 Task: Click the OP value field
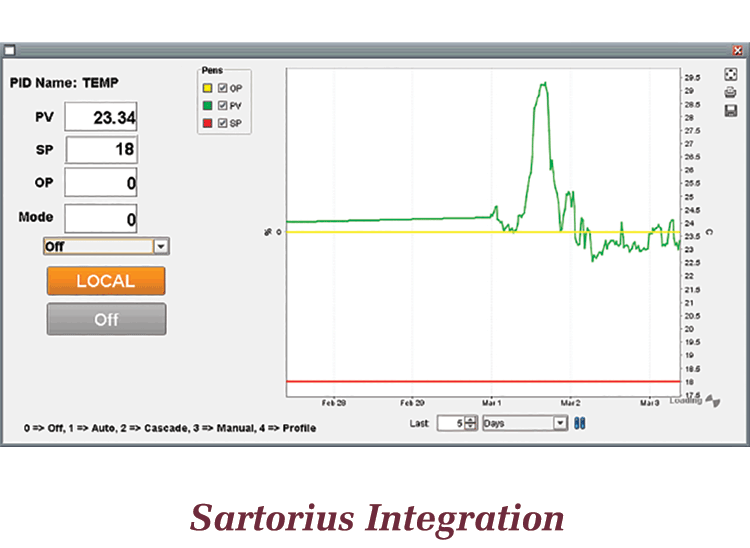101,182
